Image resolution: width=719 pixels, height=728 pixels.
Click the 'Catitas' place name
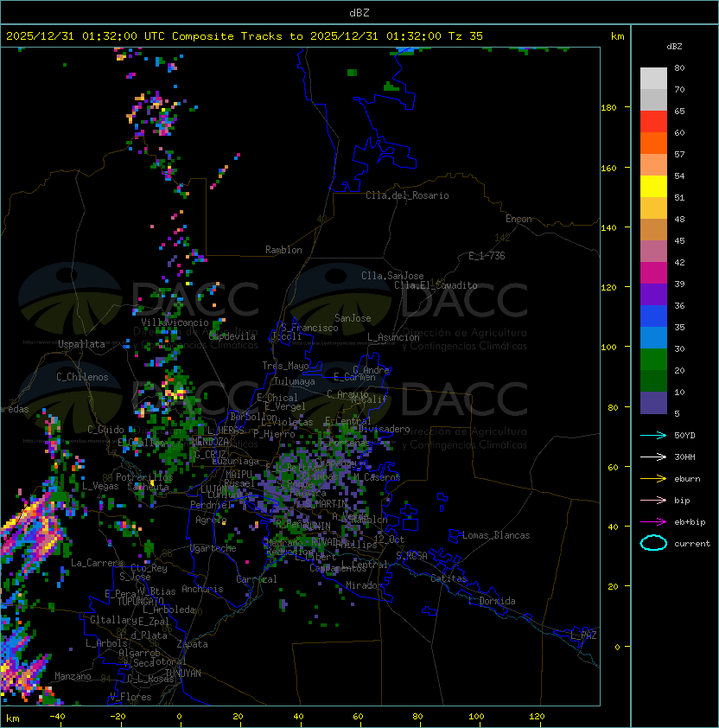449,578
